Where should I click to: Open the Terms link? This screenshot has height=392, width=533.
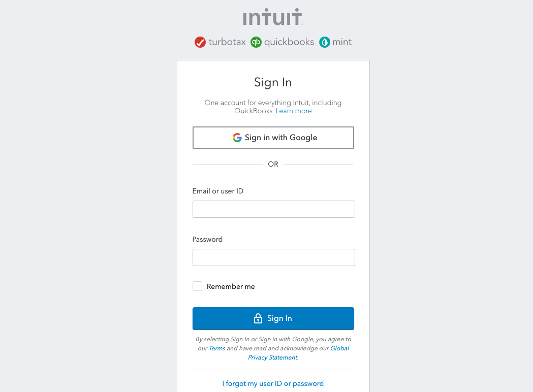[x=217, y=348]
